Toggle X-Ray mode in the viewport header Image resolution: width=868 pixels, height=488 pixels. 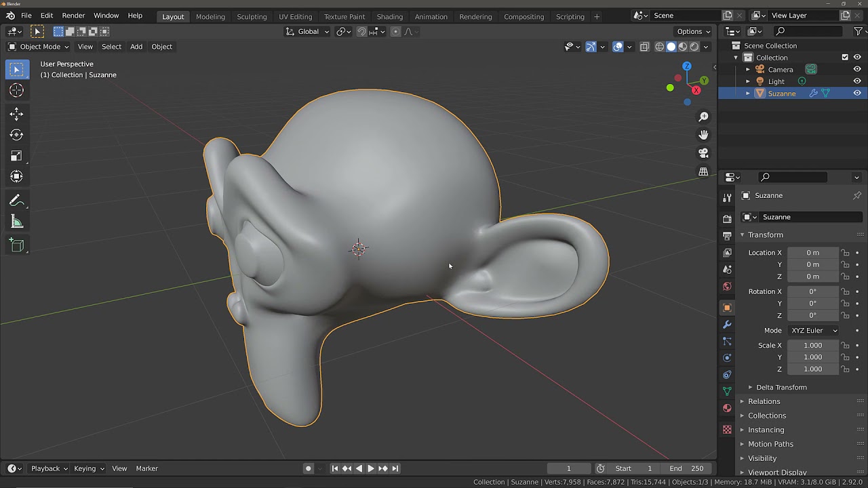point(645,46)
